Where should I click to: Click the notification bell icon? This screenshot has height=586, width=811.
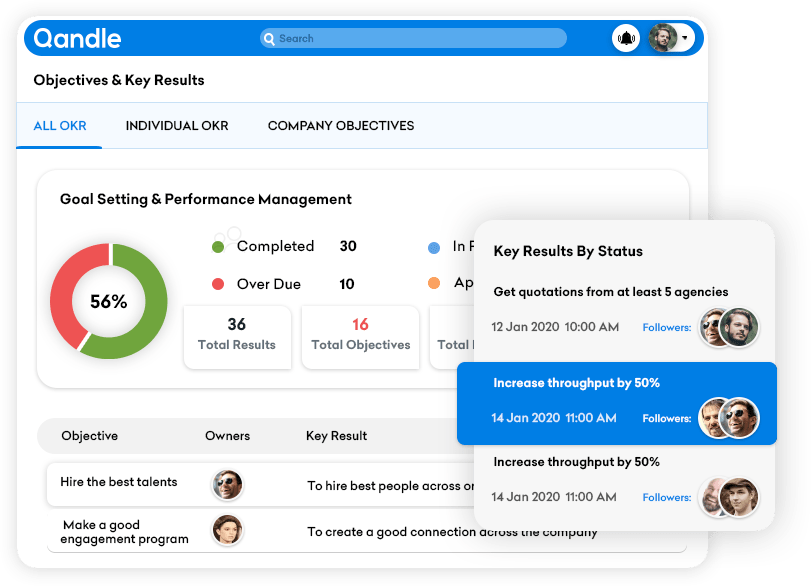tap(626, 39)
